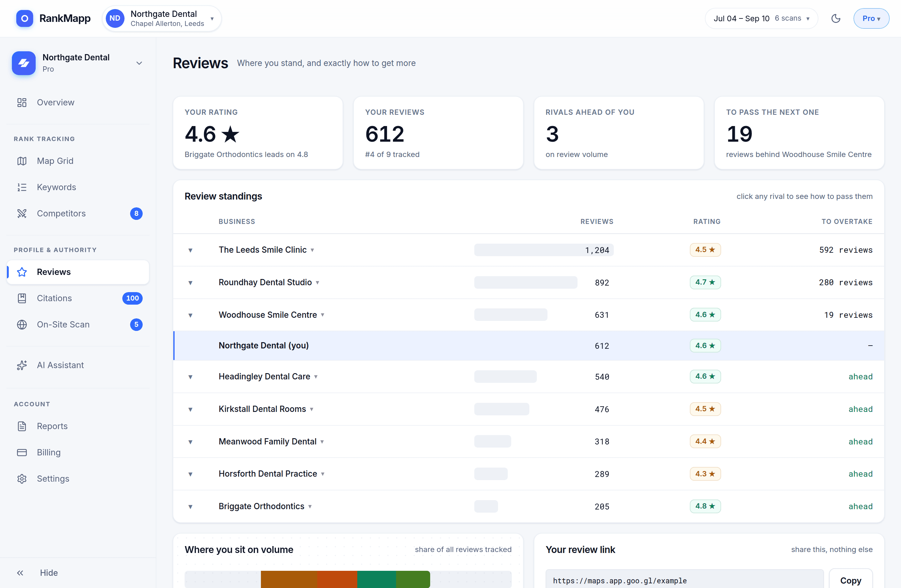Click the ND avatar circle
The height and width of the screenshot is (588, 901).
coord(115,18)
